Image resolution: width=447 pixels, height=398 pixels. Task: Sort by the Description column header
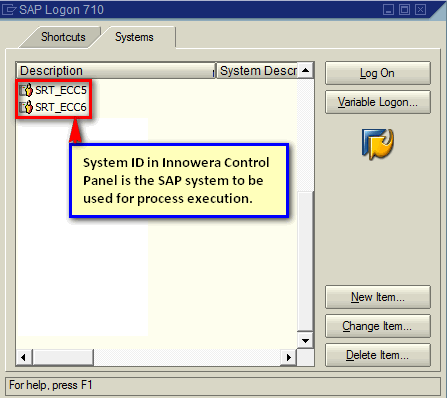[115, 70]
